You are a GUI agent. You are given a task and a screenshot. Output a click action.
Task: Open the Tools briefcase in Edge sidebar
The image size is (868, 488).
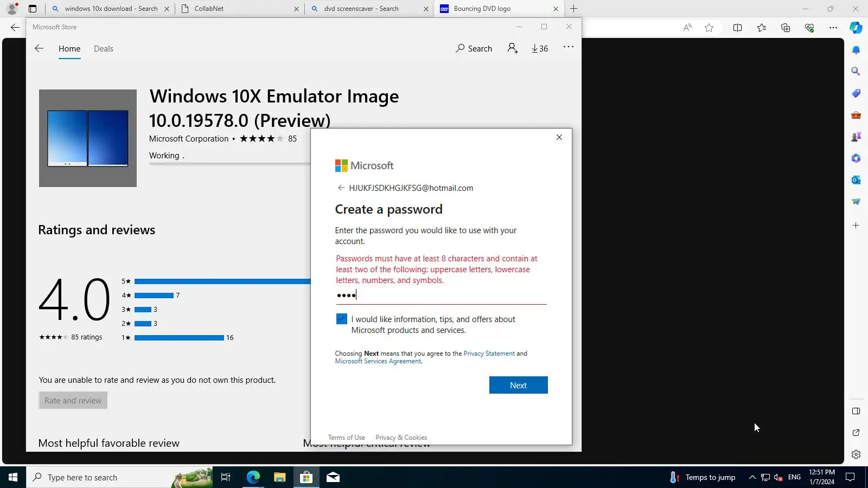[856, 115]
